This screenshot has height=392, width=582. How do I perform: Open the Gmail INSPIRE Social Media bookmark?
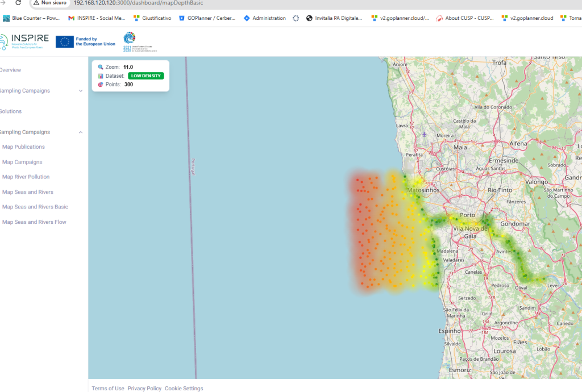pos(97,18)
